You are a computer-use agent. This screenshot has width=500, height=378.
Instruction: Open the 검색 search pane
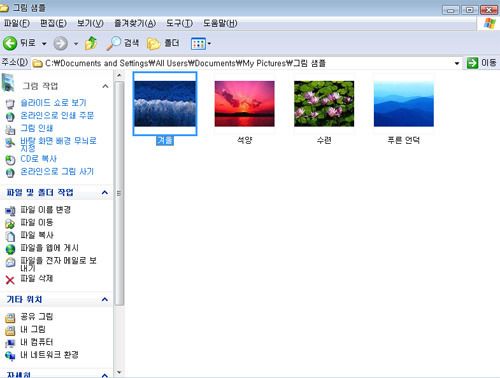pyautogui.click(x=123, y=43)
